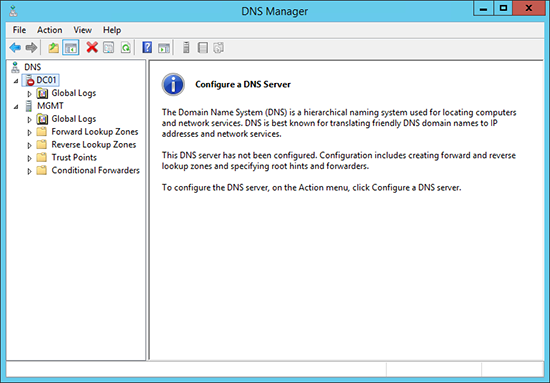
Task: Expand Global Logs under MGMT
Action: coord(29,120)
